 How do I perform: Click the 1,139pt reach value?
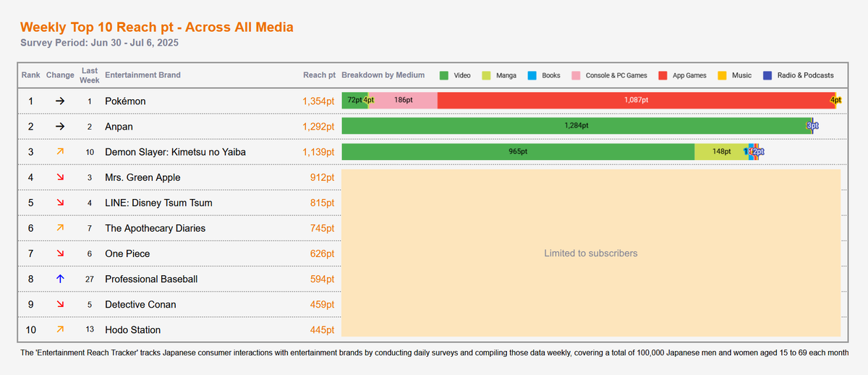[x=319, y=152]
